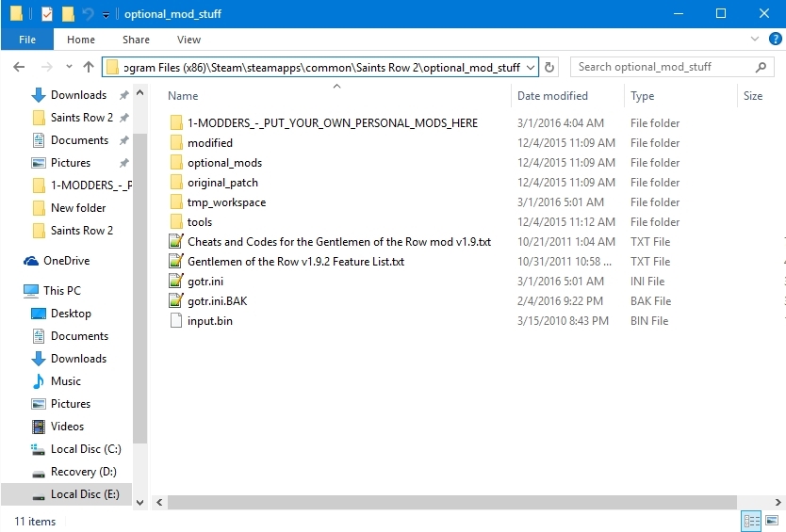Click the OneDrive icon in navigation pane
The height and width of the screenshot is (532, 786).
pyautogui.click(x=30, y=261)
